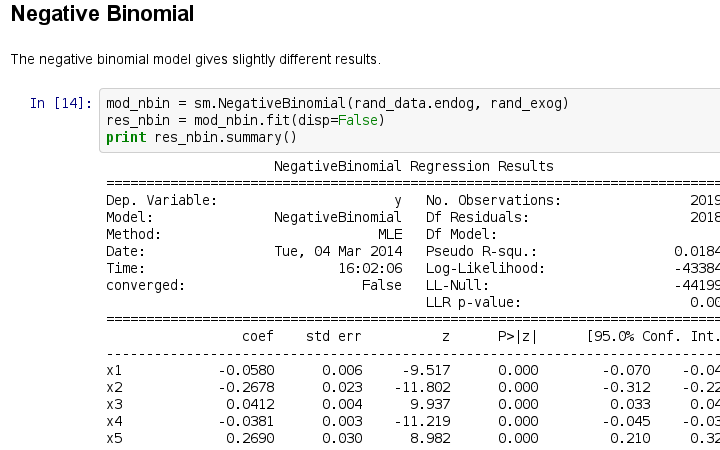Click the print keyword in the code
Viewport: 720px width, 450px height.
(x=126, y=137)
